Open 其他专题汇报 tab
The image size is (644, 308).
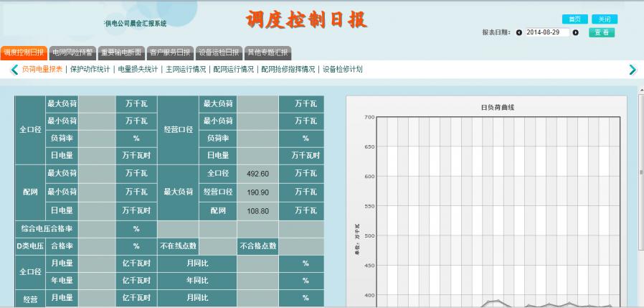click(267, 52)
